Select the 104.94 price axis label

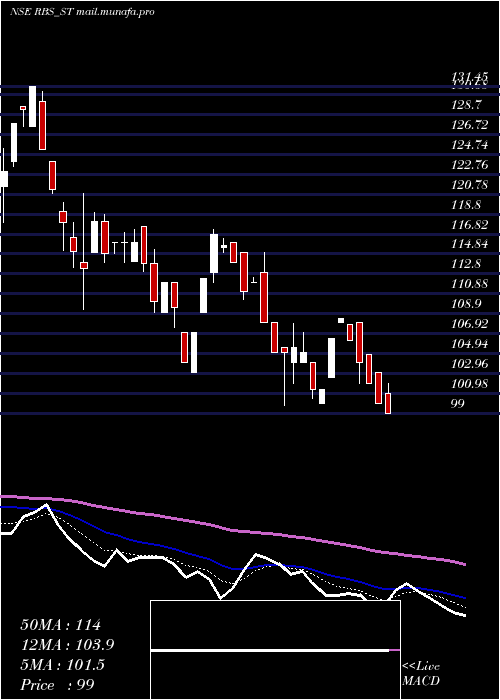[470, 344]
